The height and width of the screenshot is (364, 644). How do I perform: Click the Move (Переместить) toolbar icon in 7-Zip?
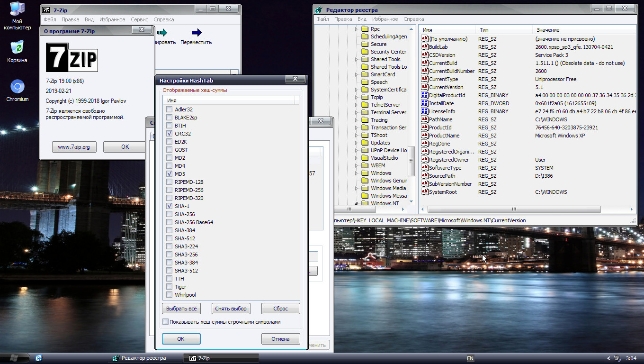pos(196,33)
